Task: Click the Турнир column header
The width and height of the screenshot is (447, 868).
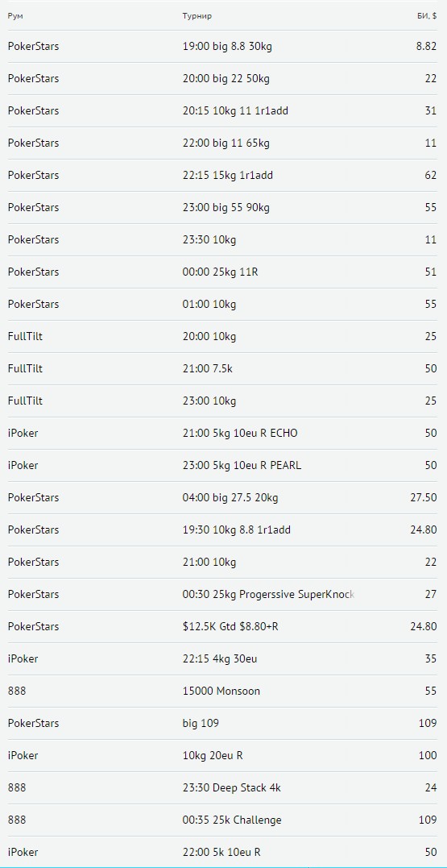Action: coord(197,16)
